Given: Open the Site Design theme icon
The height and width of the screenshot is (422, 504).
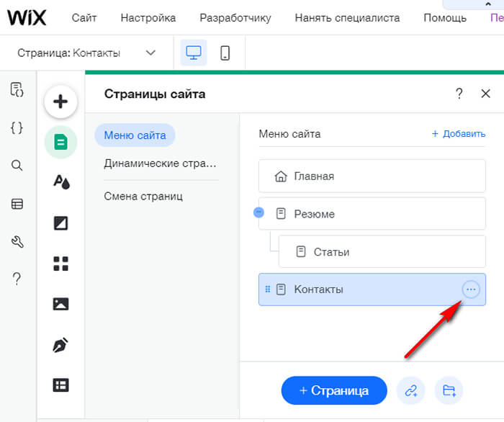Looking at the screenshot, I should click(x=60, y=181).
